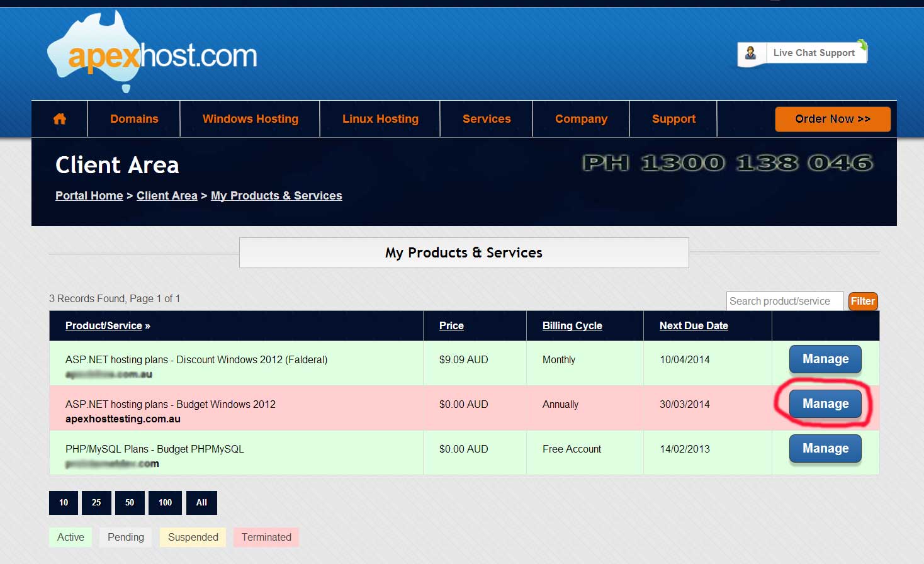Sort by Product/Service column

[104, 325]
